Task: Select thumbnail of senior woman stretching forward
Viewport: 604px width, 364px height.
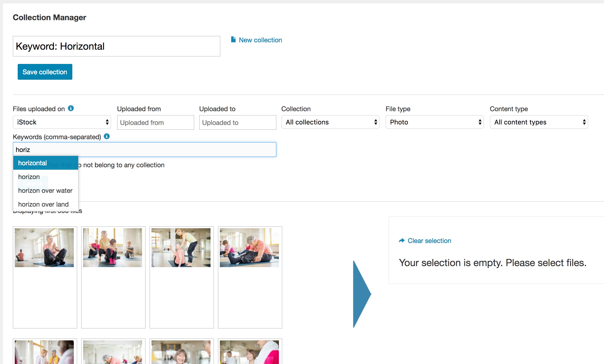Action: coord(249,247)
